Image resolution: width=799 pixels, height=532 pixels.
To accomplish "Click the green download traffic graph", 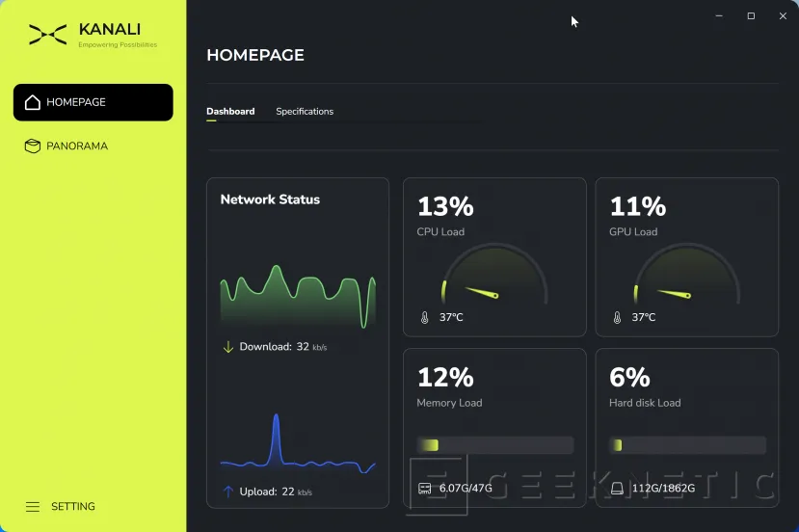I will click(297, 299).
